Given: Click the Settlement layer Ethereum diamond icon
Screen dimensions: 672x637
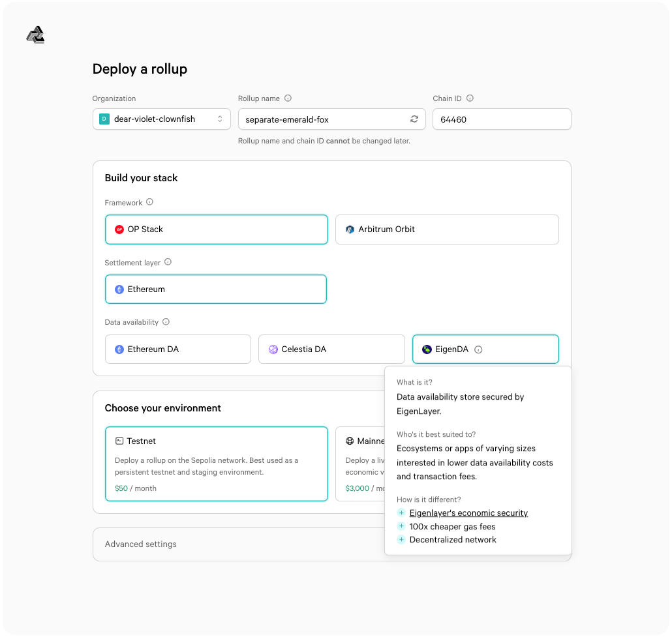Looking at the screenshot, I should pyautogui.click(x=119, y=289).
